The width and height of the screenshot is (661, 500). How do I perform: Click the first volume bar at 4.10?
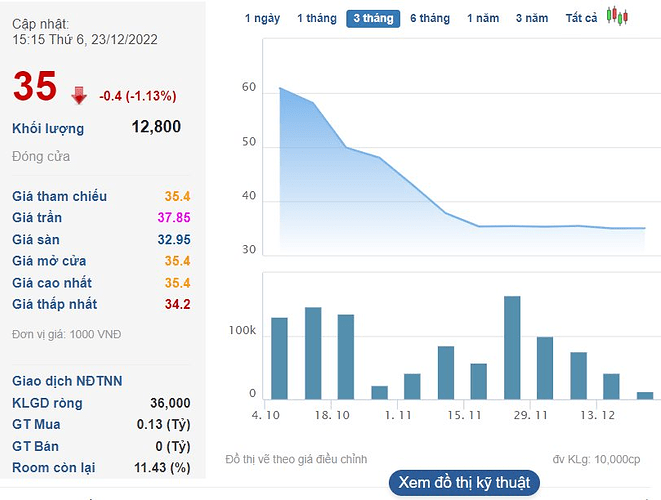279,358
